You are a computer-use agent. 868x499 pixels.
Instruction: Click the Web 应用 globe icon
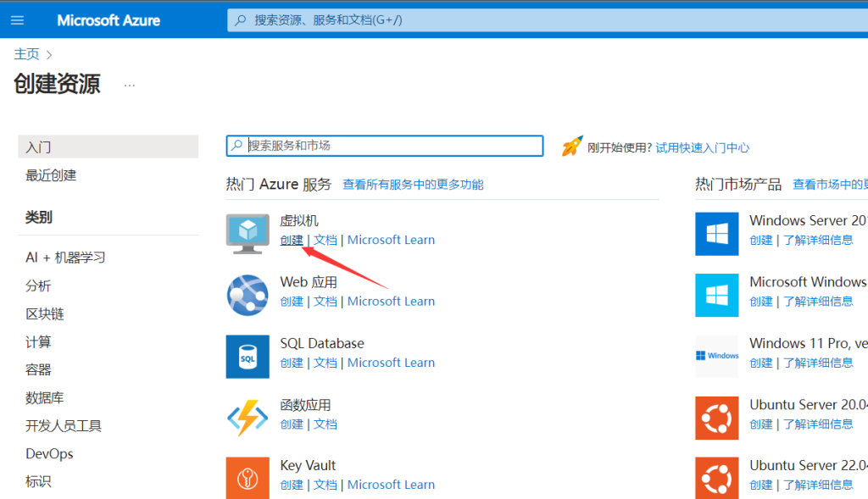[248, 295]
